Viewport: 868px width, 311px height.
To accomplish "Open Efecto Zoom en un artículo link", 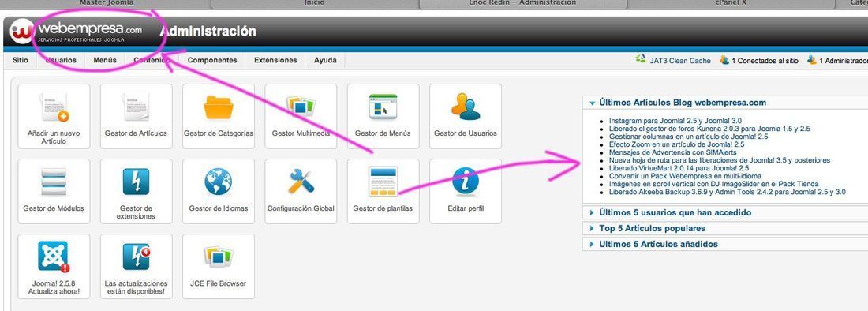I will [x=676, y=144].
